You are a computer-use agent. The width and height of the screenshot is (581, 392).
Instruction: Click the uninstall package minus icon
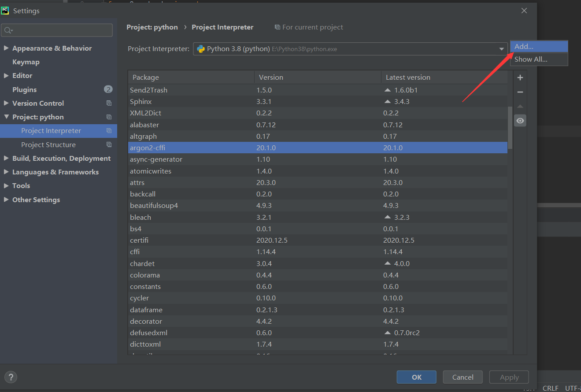pyautogui.click(x=520, y=92)
